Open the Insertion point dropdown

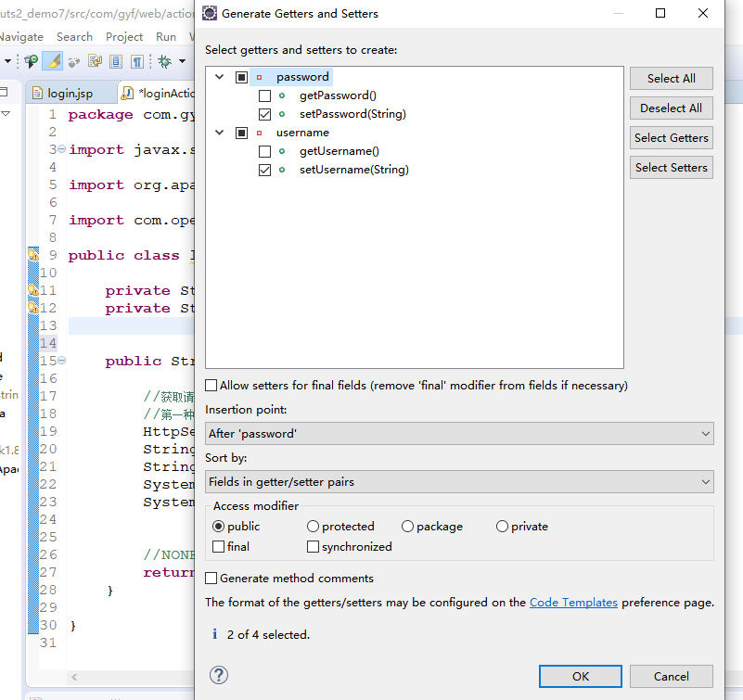[x=459, y=433]
